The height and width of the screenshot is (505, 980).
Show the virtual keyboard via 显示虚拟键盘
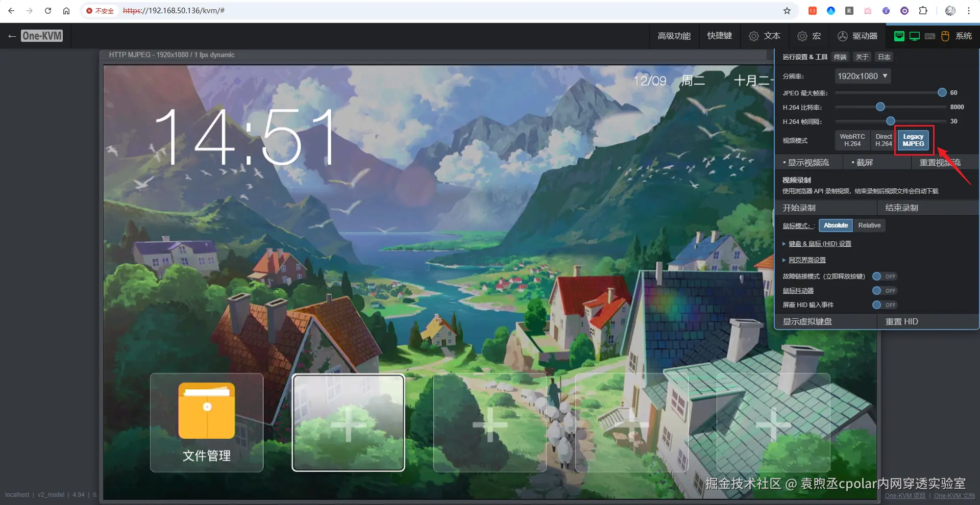coord(826,321)
